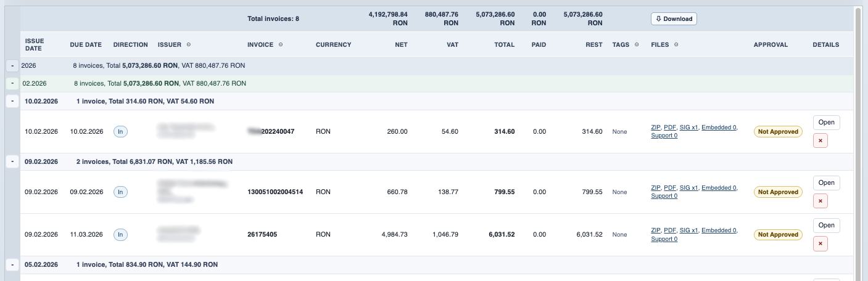Open Support 0 link for 314.60 invoice
The image size is (868, 281).
pyautogui.click(x=664, y=136)
